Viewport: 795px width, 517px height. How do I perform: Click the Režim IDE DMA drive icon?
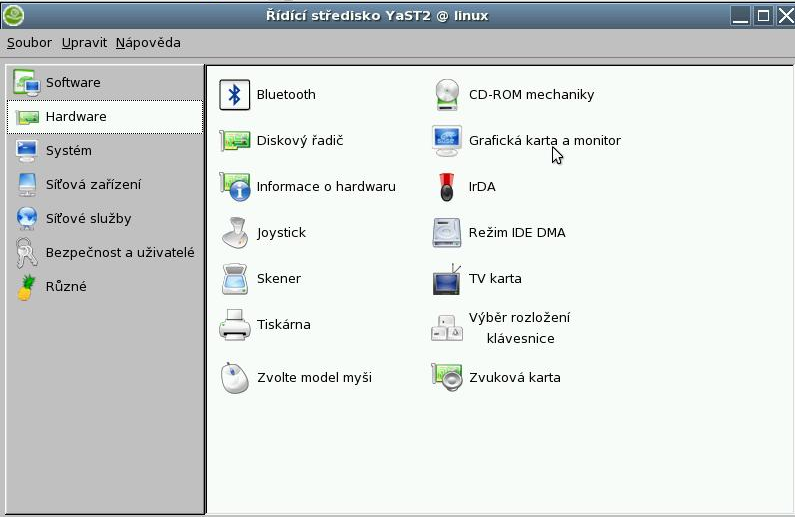[x=447, y=233]
